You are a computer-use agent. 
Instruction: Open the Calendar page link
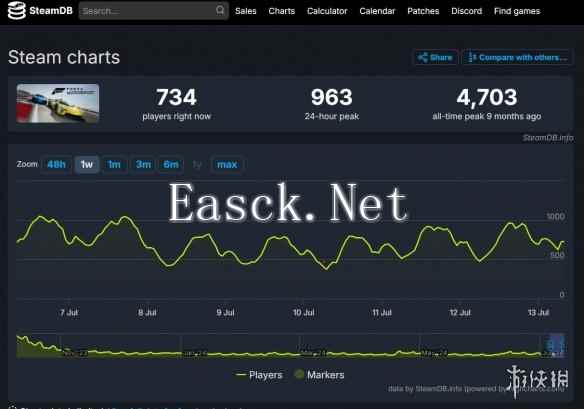click(x=377, y=11)
